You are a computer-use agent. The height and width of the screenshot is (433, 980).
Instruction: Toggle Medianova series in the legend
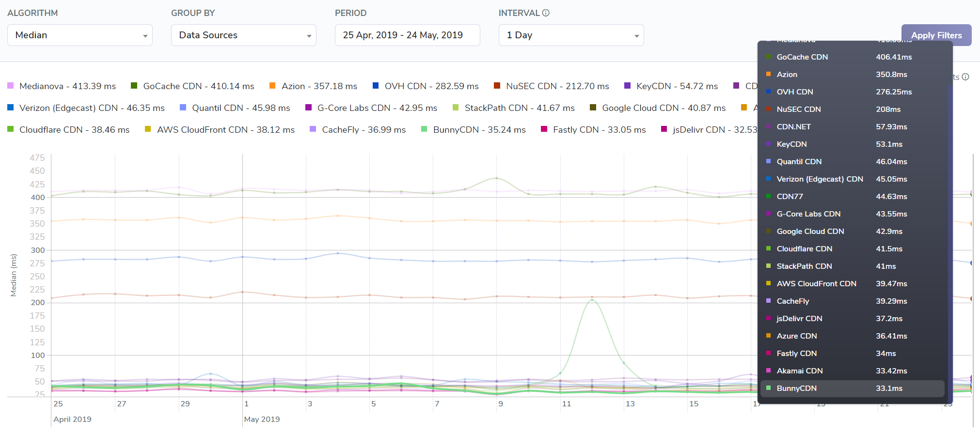pyautogui.click(x=62, y=86)
